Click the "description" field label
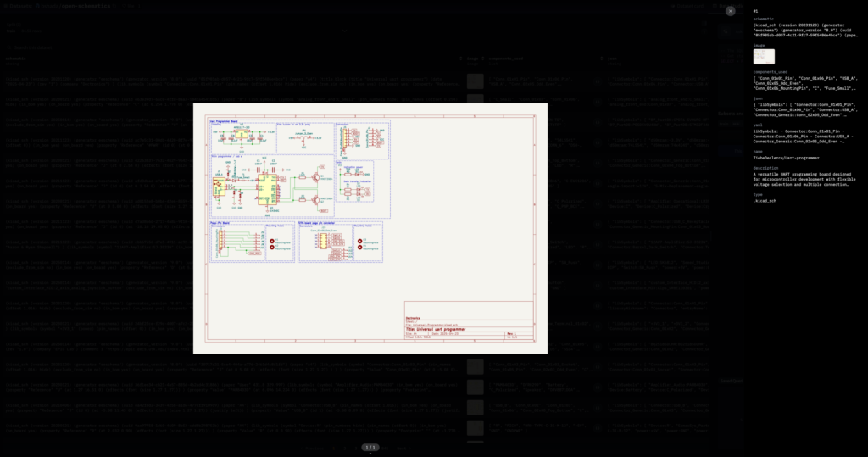This screenshot has height=457, width=868. (766, 167)
